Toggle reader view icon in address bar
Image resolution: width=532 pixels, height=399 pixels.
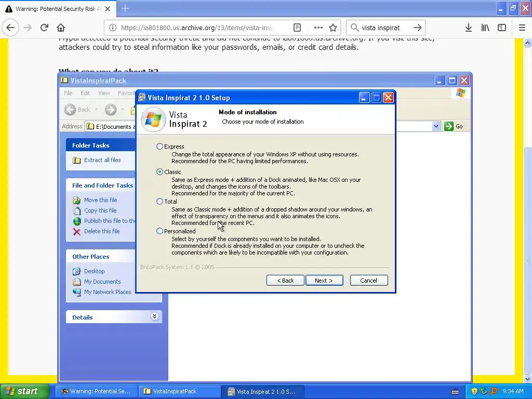click(x=297, y=28)
